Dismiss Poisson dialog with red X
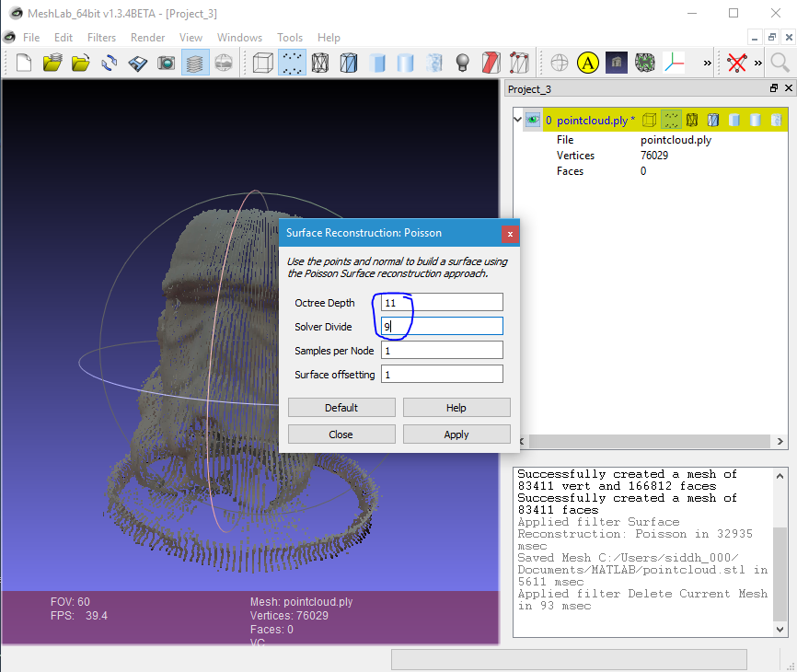797x672 pixels. tap(510, 233)
